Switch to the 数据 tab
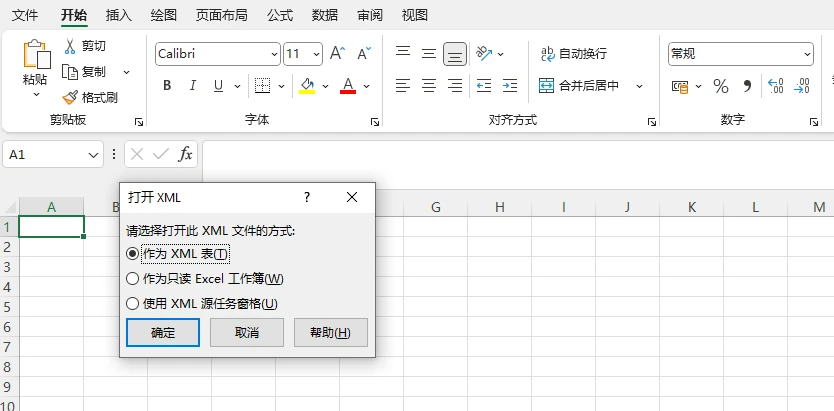The width and height of the screenshot is (834, 411). (325, 15)
